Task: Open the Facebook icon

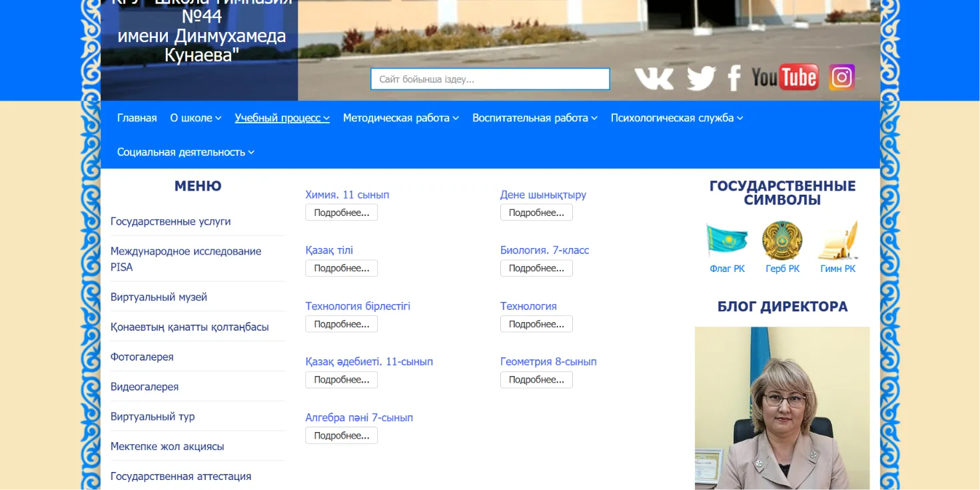Action: point(734,78)
